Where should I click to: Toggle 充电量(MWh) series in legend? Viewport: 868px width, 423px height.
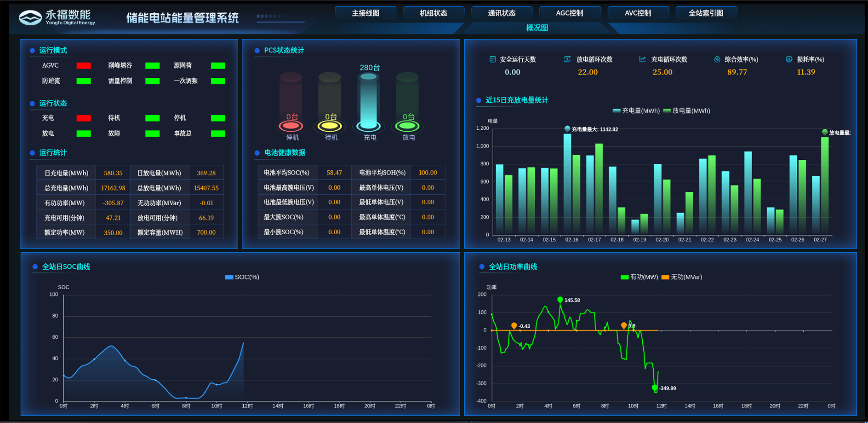click(x=636, y=111)
